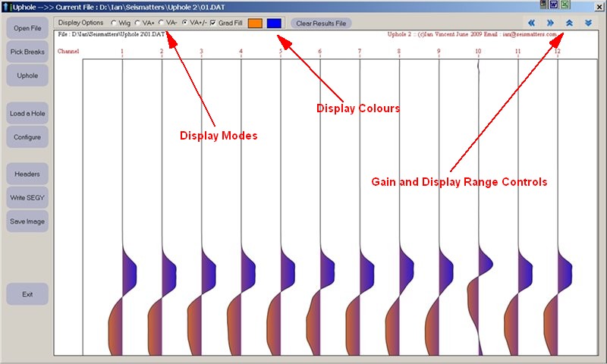The width and height of the screenshot is (607, 364).
Task: Click the blue positive lobe of channel 6 trace
Action: click(326, 268)
